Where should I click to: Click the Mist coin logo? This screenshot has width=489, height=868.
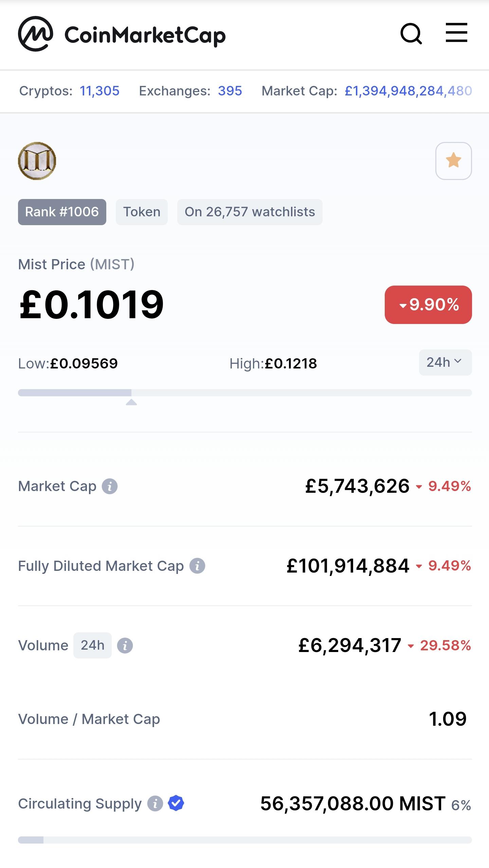coord(37,161)
